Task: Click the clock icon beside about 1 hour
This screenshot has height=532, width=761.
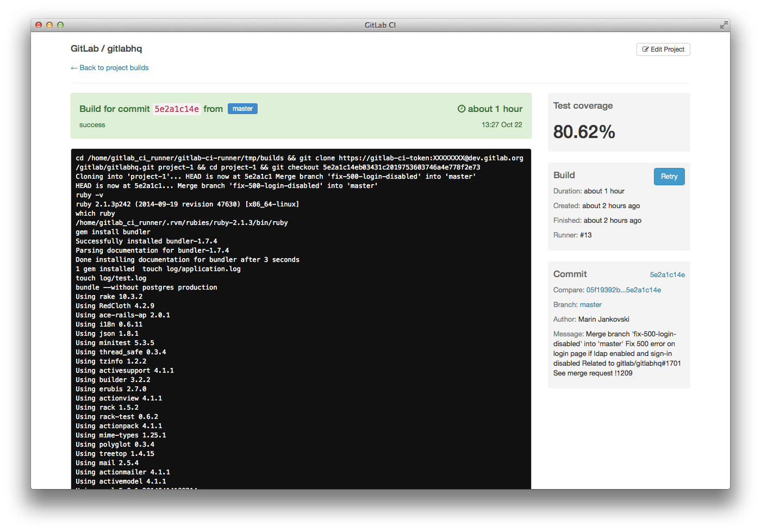Action: click(x=461, y=109)
